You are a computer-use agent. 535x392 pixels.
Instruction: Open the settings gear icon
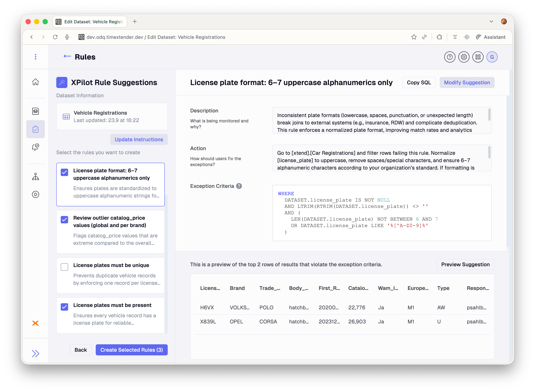tap(464, 57)
